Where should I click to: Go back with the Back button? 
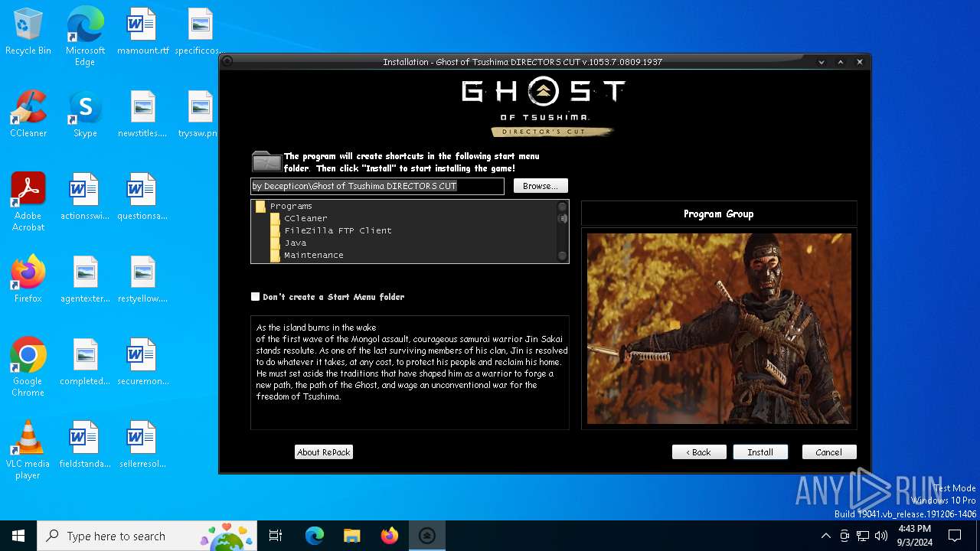click(x=699, y=452)
